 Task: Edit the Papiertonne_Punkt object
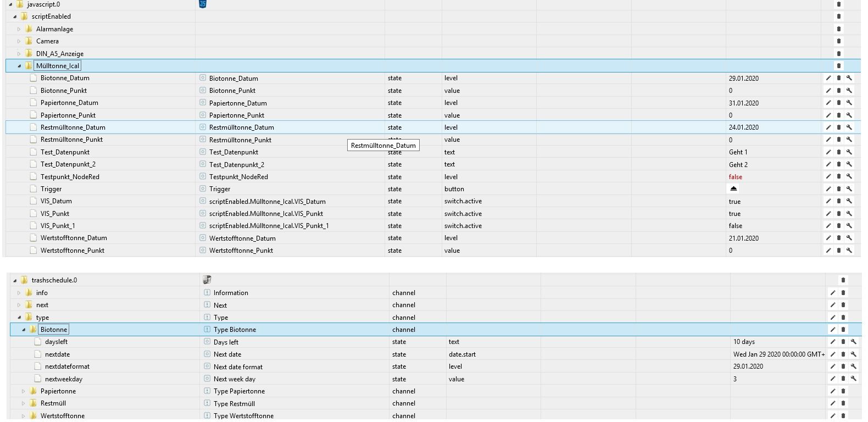pos(828,115)
